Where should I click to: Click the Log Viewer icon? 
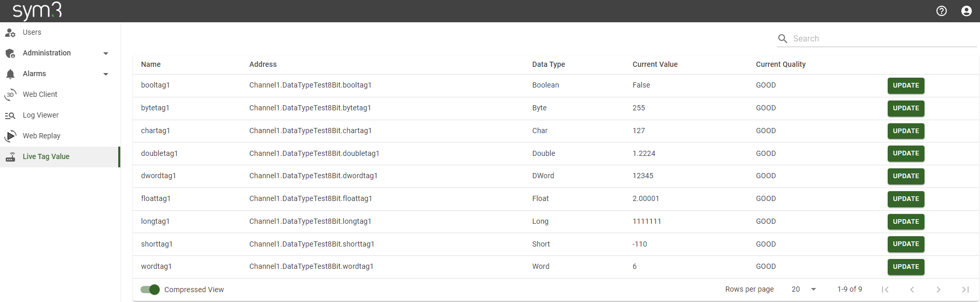click(x=10, y=116)
